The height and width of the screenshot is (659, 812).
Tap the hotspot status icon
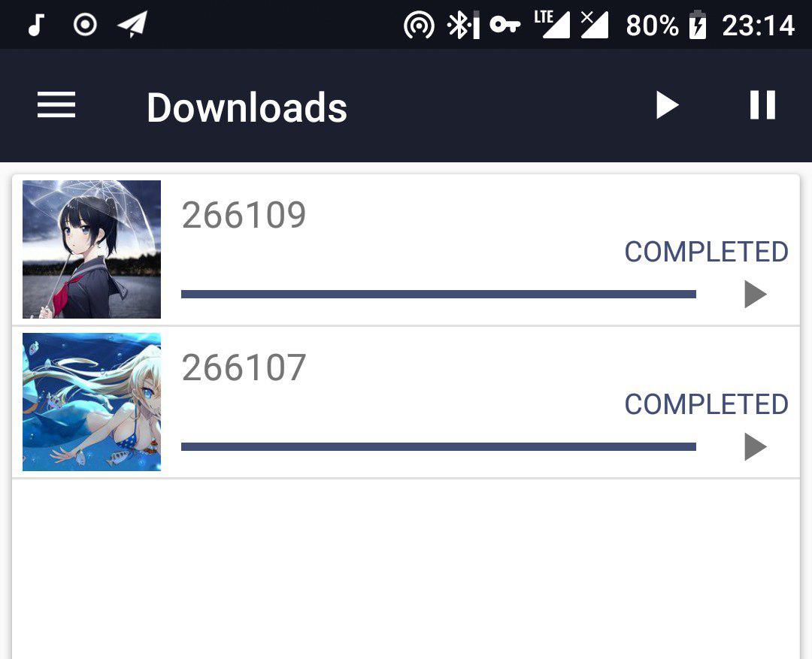(419, 25)
